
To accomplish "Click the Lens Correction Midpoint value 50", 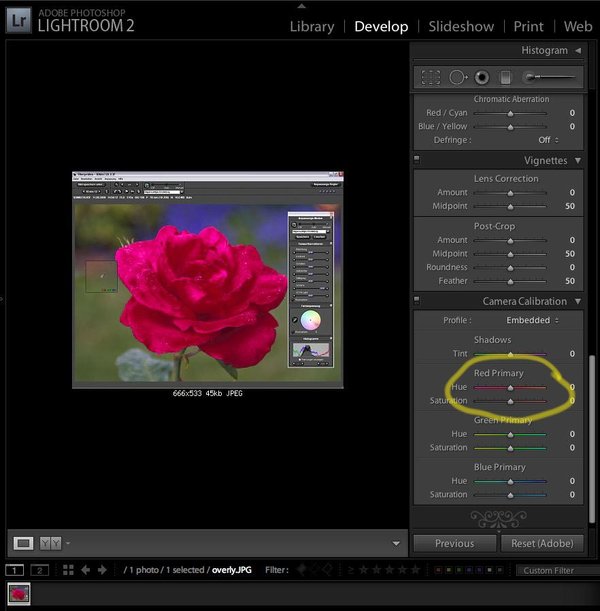I will pyautogui.click(x=570, y=206).
